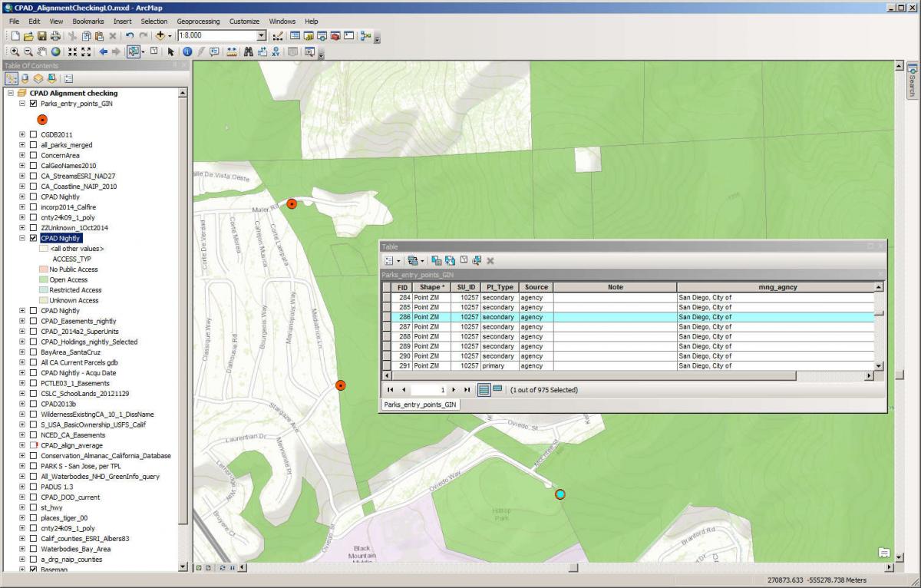Create a new map document

(17, 36)
